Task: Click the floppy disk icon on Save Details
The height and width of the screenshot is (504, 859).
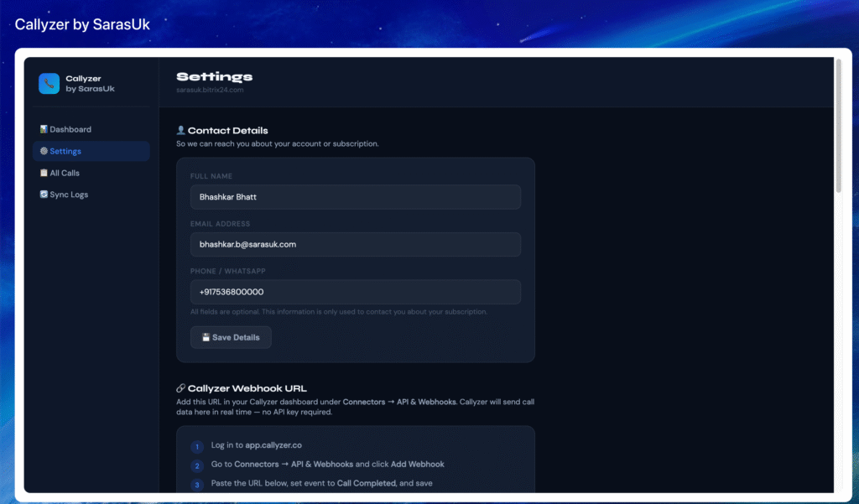Action: tap(205, 337)
